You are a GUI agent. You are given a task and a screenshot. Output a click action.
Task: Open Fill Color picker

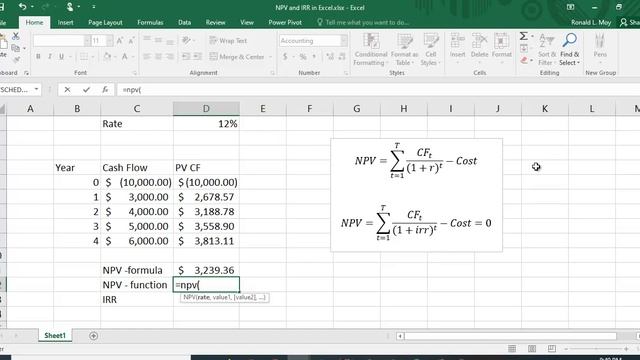108,57
